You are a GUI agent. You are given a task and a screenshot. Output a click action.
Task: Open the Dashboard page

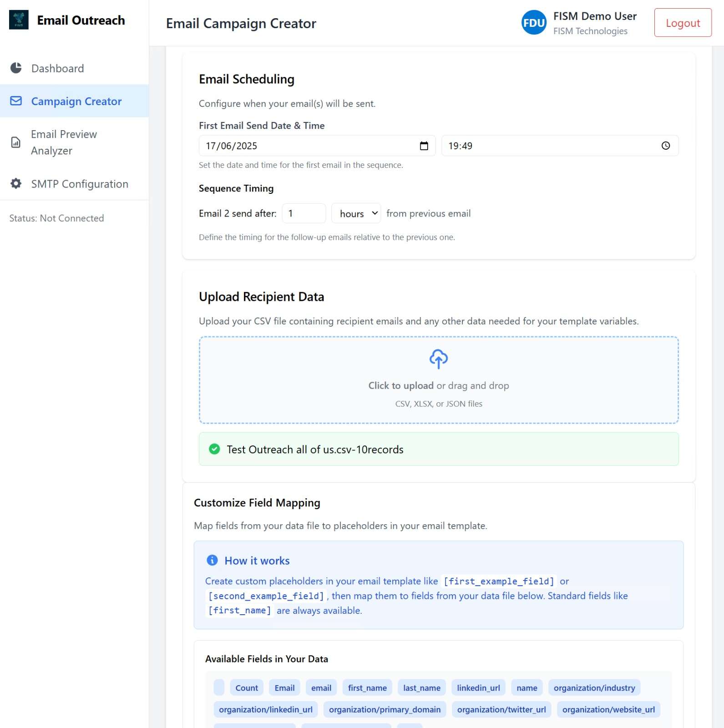click(57, 69)
